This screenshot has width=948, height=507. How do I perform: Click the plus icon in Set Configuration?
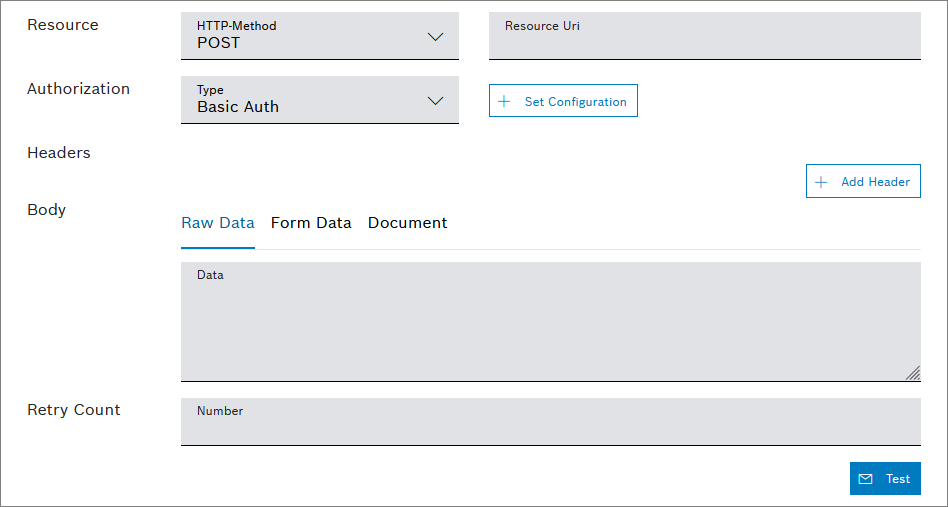pyautogui.click(x=504, y=101)
